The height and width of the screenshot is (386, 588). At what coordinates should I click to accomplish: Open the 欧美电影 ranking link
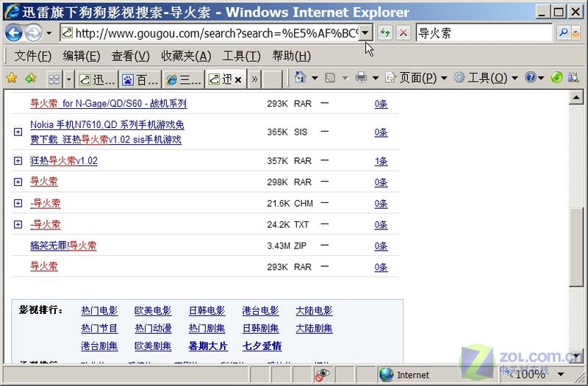tap(153, 310)
